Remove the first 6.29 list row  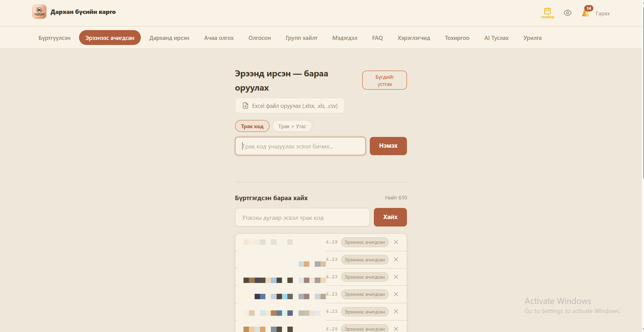tap(396, 242)
